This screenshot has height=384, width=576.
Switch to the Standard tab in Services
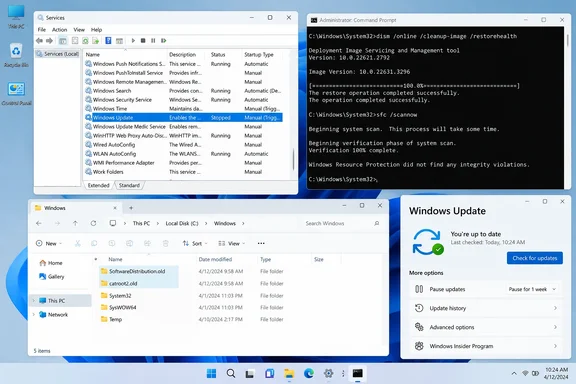click(x=129, y=186)
